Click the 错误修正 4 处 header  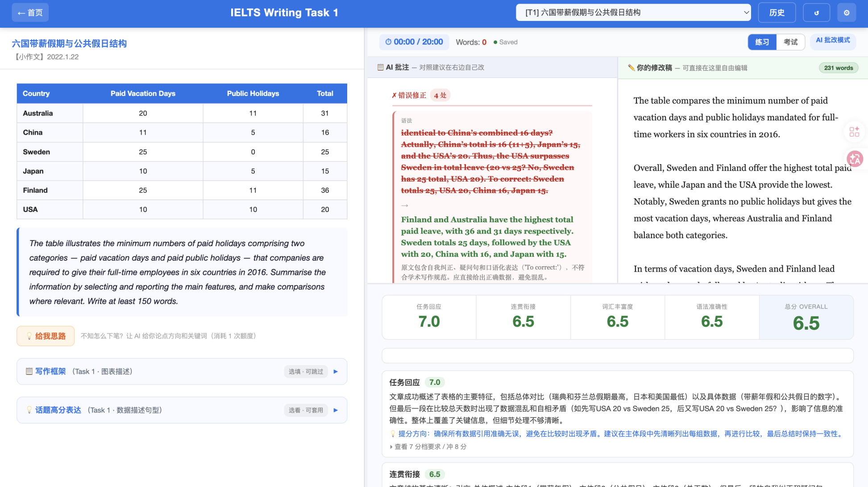click(x=421, y=95)
